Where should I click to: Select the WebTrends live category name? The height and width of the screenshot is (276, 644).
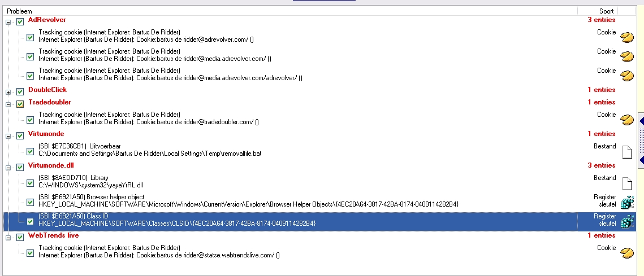[53, 235]
